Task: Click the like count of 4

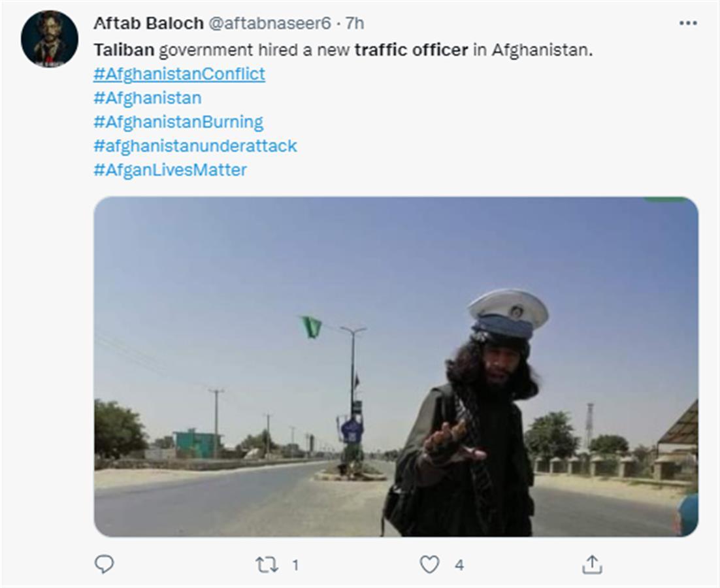Action: (x=459, y=565)
